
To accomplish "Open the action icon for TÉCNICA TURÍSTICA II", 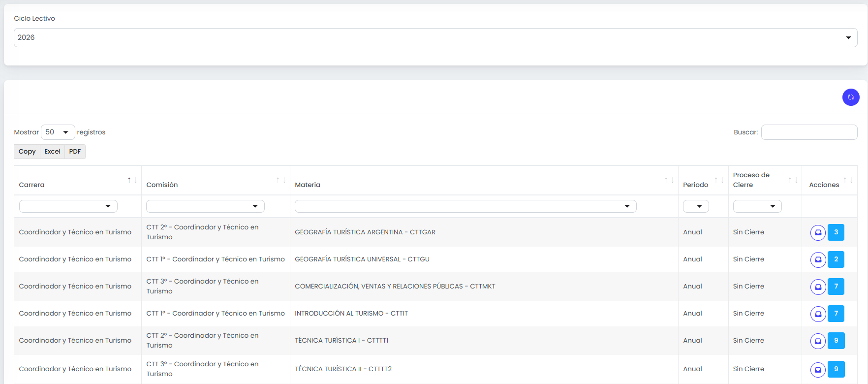I will 818,369.
